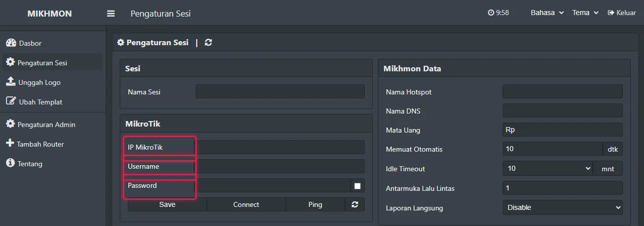
Task: Open Ubah Templat in the sidebar
Action: click(52, 101)
